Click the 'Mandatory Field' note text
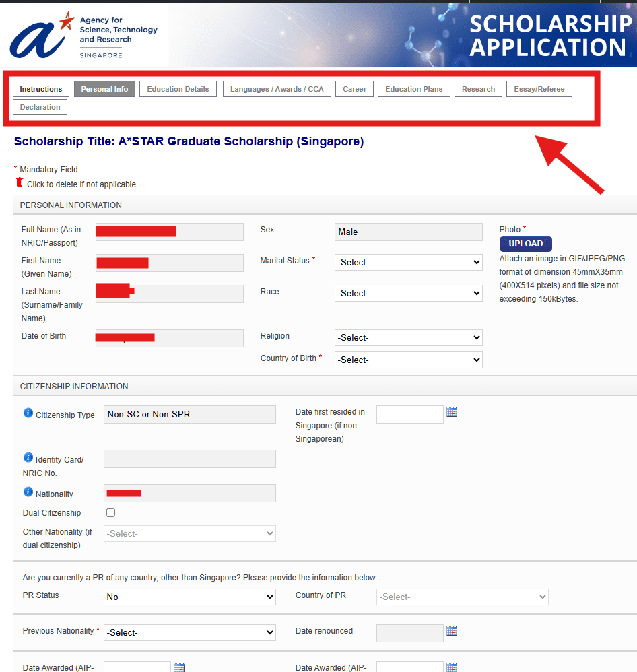This screenshot has height=672, width=637. [x=49, y=169]
